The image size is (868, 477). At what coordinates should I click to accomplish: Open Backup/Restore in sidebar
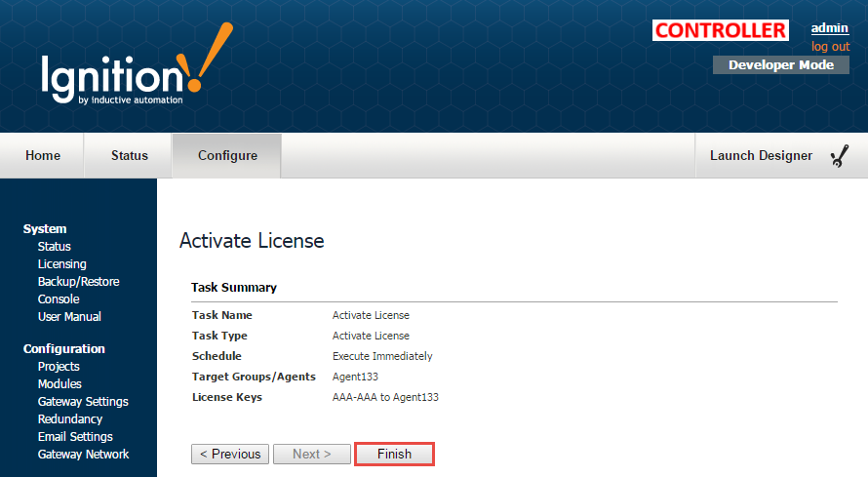point(79,282)
